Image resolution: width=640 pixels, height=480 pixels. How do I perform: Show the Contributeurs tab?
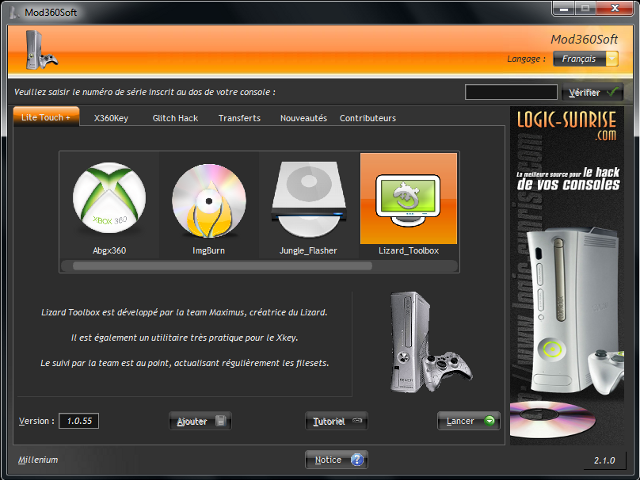(367, 118)
